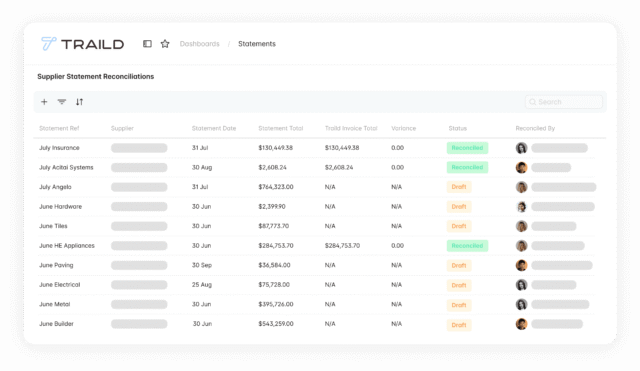Select the 25 Aug statement date
The image size is (640, 371).
(x=202, y=285)
